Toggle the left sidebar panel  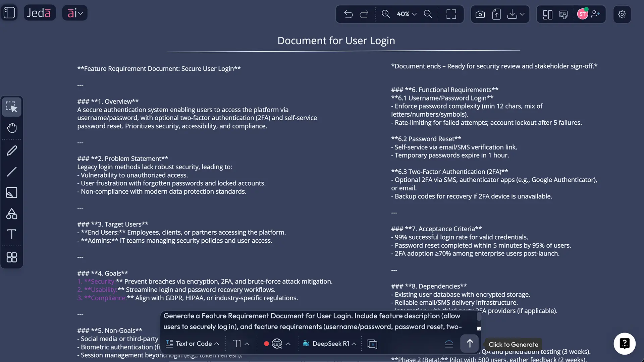(x=9, y=13)
